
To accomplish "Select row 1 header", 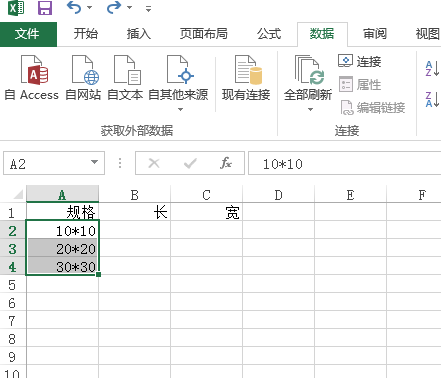I will point(13,212).
